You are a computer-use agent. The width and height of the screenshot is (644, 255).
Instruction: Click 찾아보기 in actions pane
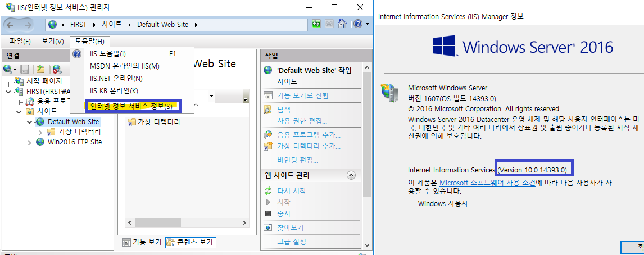point(291,227)
